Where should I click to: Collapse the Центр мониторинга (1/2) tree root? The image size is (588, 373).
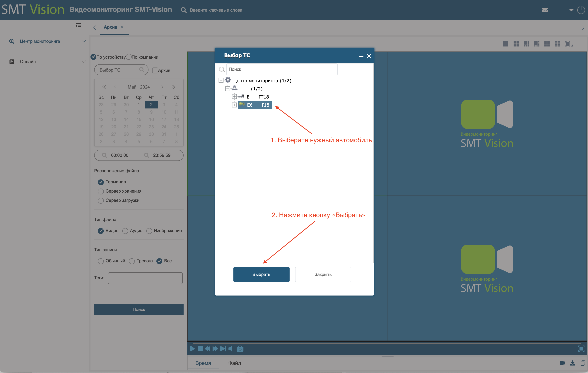click(221, 80)
